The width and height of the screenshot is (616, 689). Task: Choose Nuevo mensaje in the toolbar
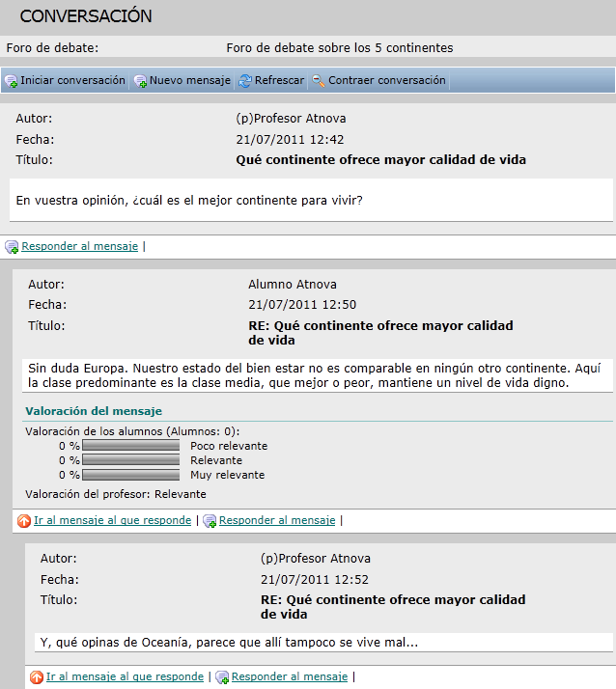[190, 80]
